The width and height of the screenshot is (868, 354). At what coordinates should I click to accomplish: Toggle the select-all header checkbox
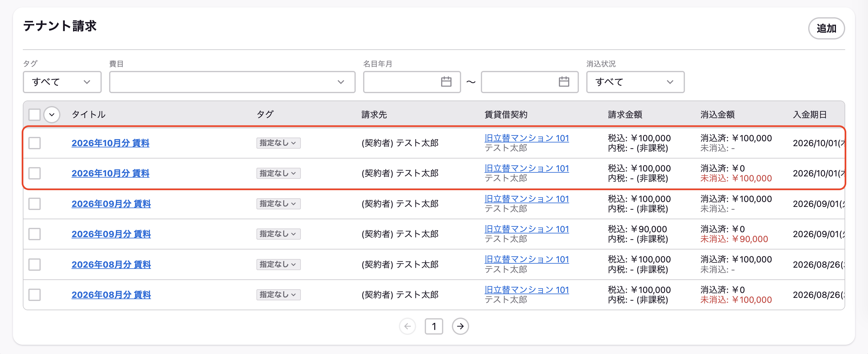coord(35,115)
